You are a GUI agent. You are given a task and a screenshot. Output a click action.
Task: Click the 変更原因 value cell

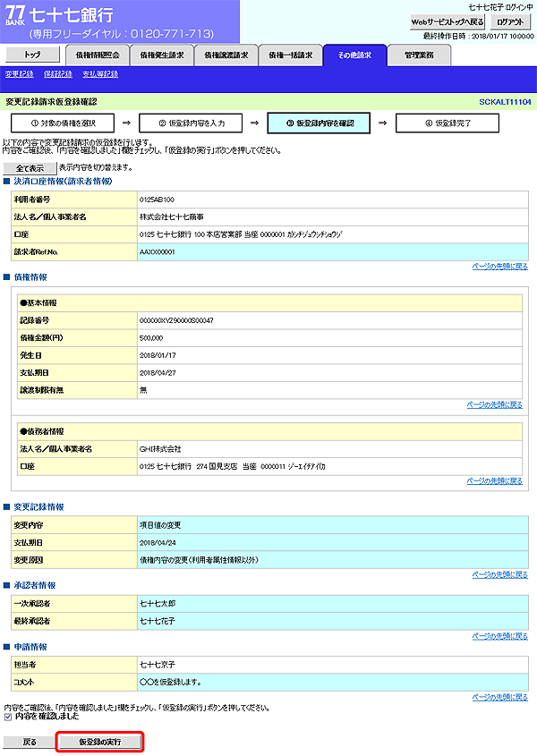point(332,560)
